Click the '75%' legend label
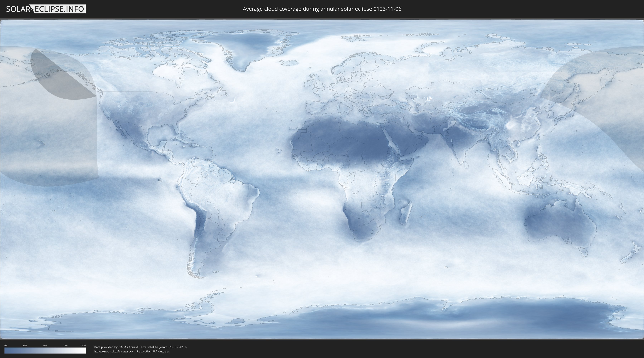Image resolution: width=644 pixels, height=358 pixels. pos(65,345)
